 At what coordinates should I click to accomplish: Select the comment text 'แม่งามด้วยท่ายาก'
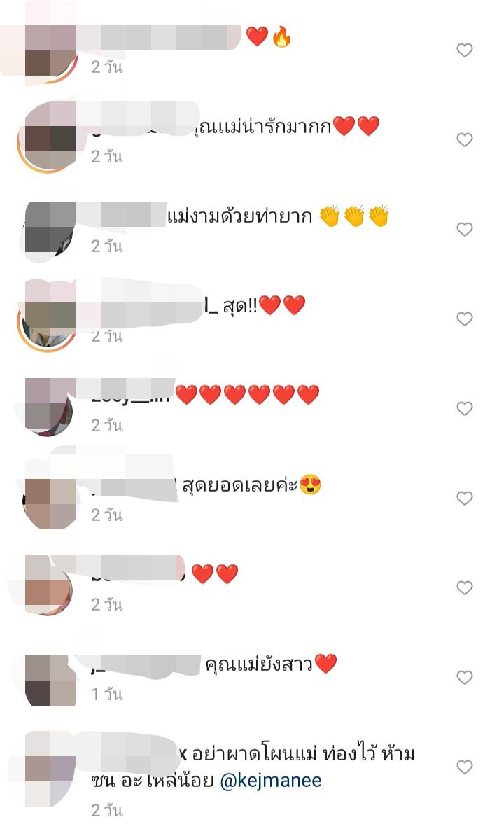point(240,216)
